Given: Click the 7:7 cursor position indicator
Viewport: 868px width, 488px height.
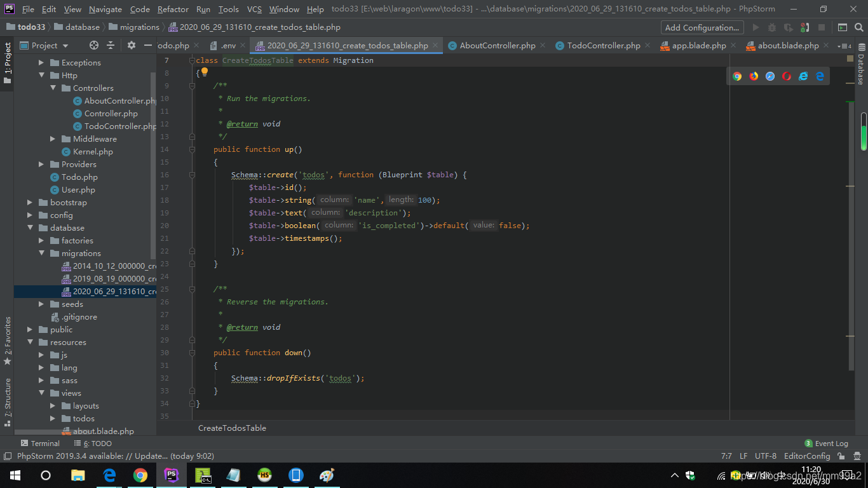Looking at the screenshot, I should (726, 456).
